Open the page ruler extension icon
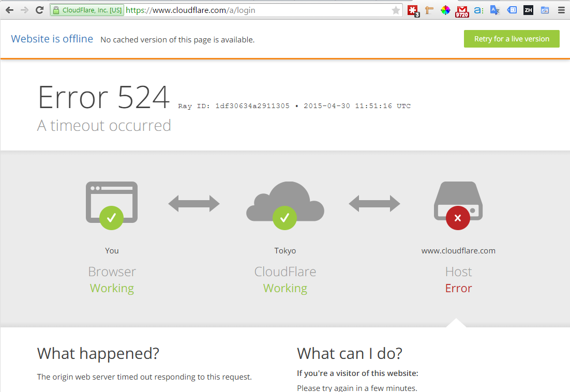 click(x=429, y=10)
